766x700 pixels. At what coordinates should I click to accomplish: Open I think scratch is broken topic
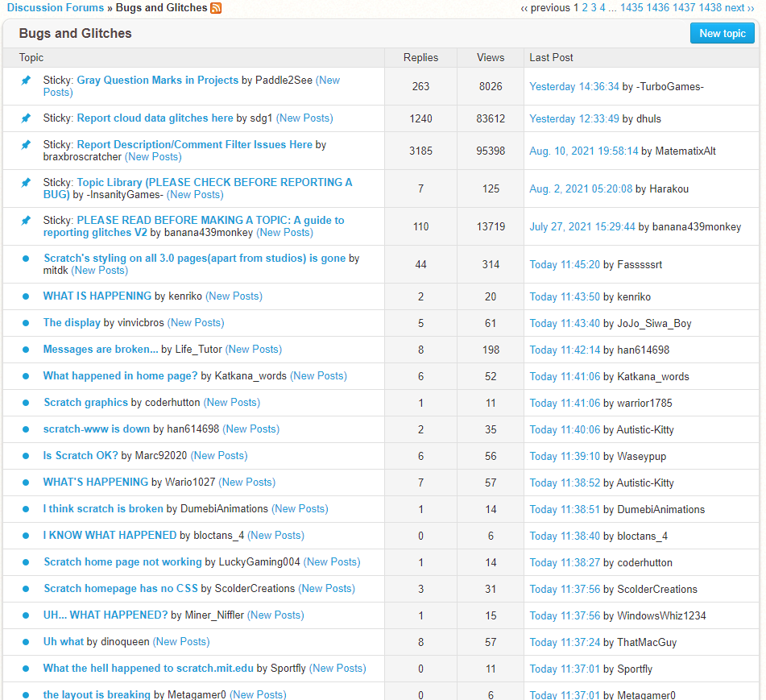point(103,508)
